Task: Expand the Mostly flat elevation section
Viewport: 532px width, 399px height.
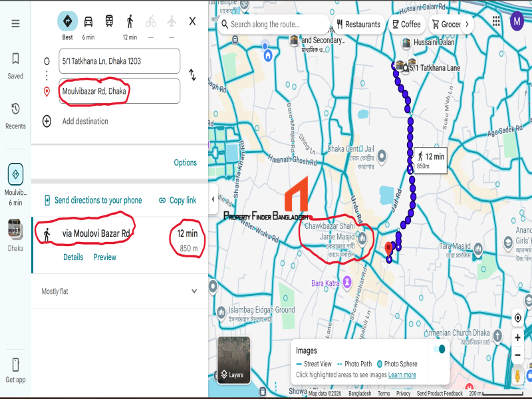Action: click(x=120, y=291)
